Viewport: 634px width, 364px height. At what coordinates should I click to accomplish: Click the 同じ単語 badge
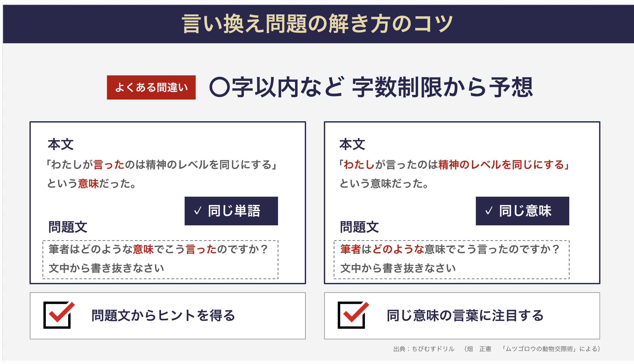231,211
